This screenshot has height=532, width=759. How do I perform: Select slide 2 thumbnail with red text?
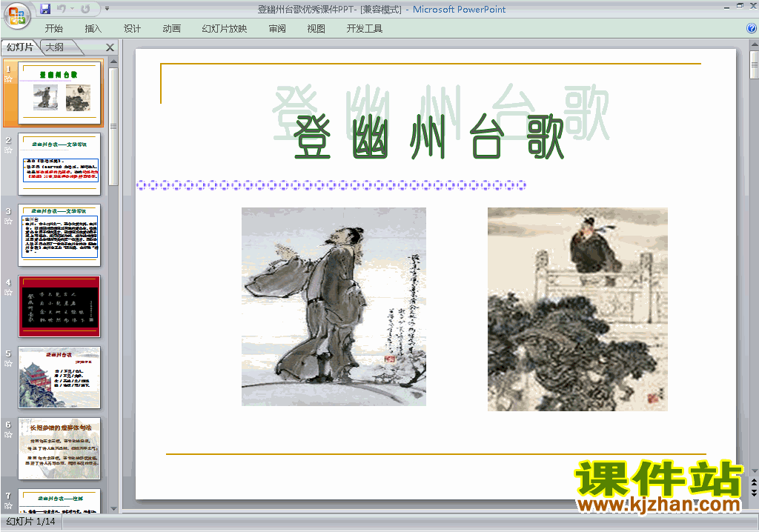59,164
